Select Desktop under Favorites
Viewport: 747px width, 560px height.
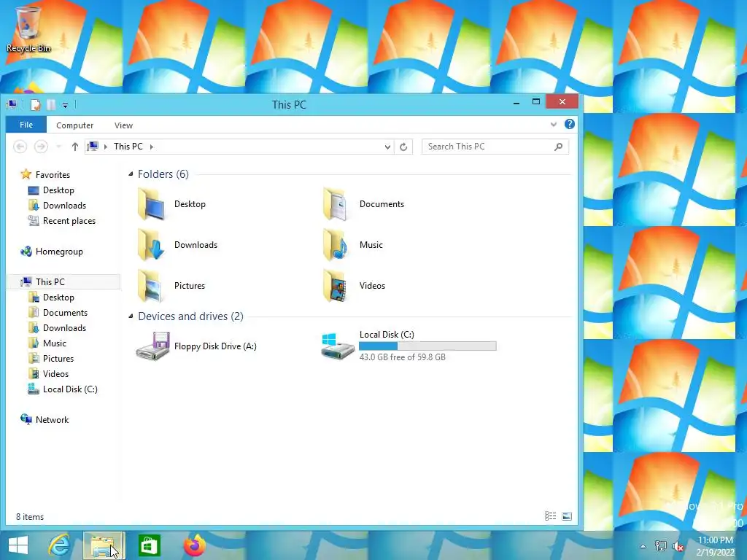[x=51, y=190]
